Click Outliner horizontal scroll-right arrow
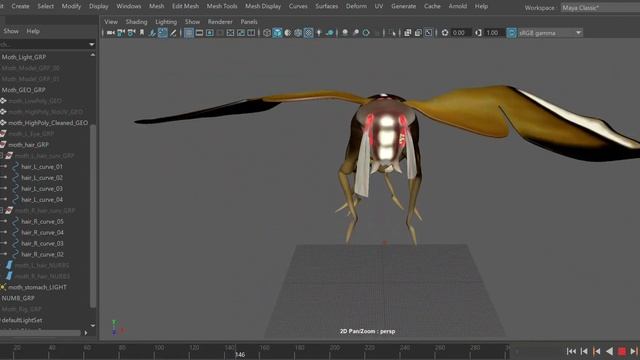The width and height of the screenshot is (640, 360). [x=86, y=333]
